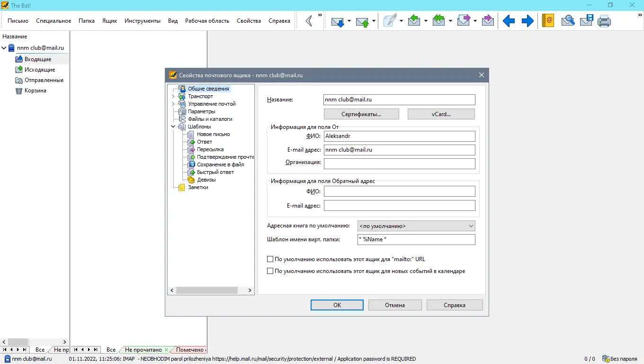Print the message with the printer icon
This screenshot has width=644, height=364.
(604, 21)
